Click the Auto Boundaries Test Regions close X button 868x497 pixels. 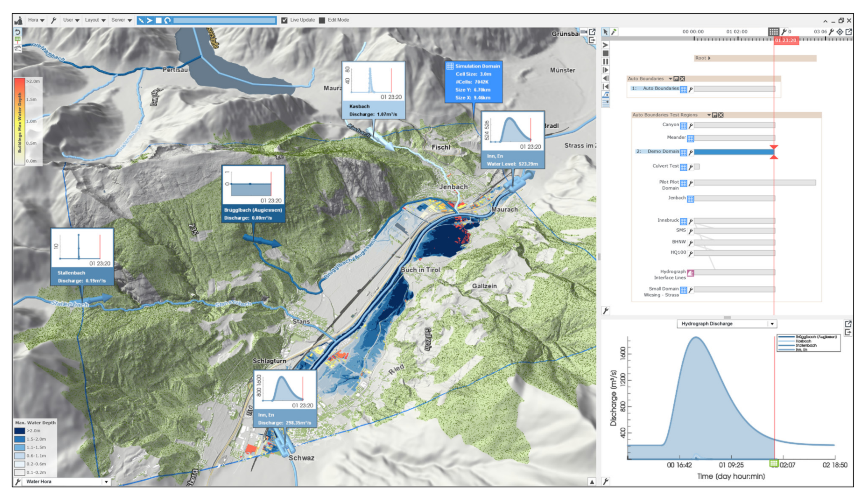pos(721,115)
